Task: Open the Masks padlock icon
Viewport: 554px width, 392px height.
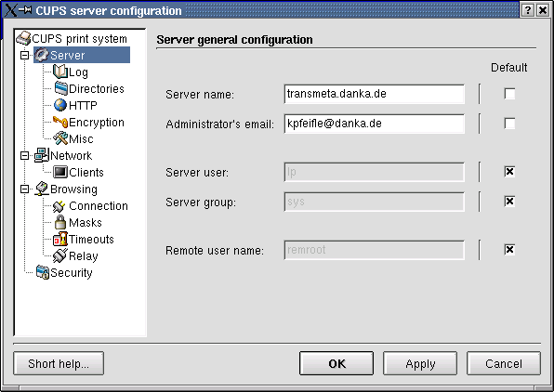Action: [60, 222]
